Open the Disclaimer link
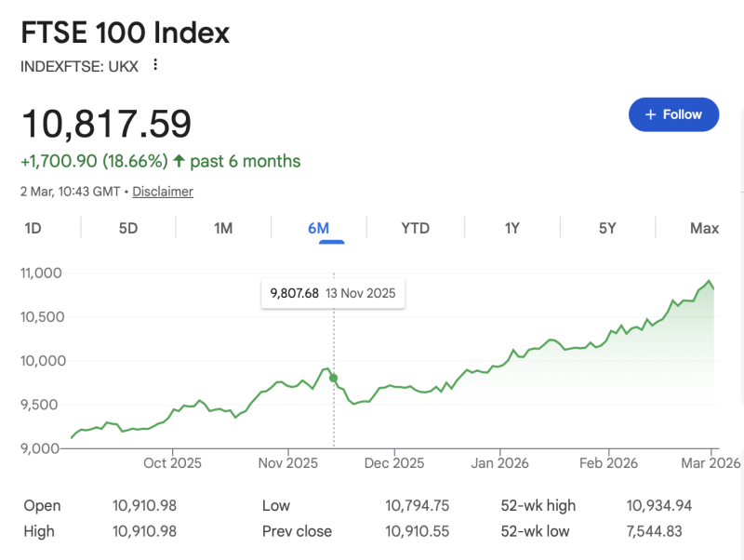Viewport: 744px width, 560px height. click(x=163, y=192)
